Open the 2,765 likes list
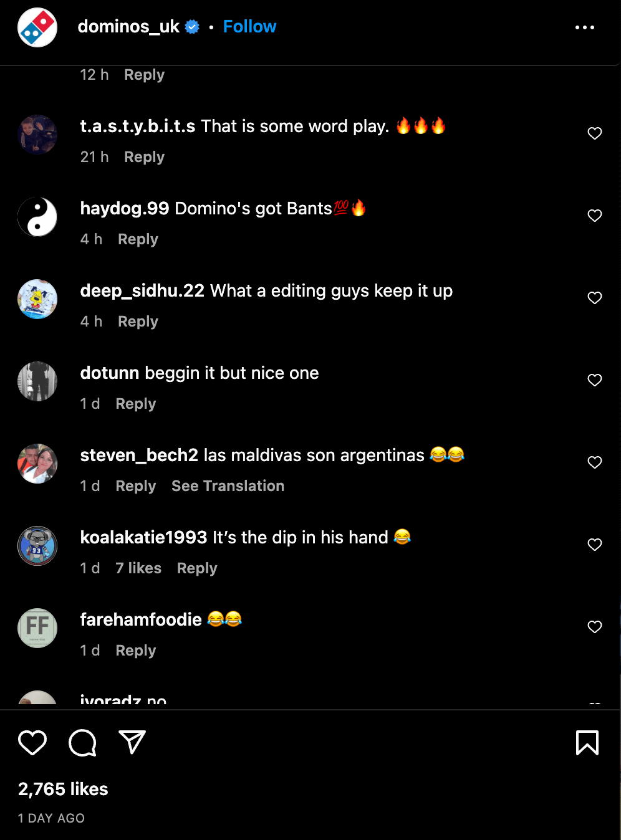621x840 pixels. pyautogui.click(x=62, y=789)
